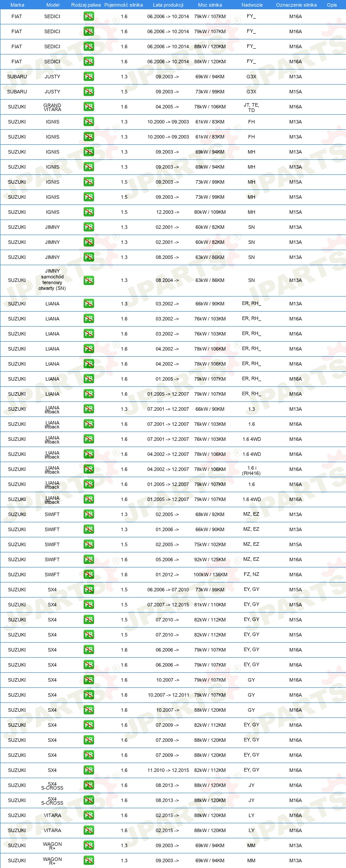Image resolution: width=346 pixels, height=868 pixels.
Task: Click fuel icon in SWIFT 100kW / 136KM row
Action: pos(88,575)
